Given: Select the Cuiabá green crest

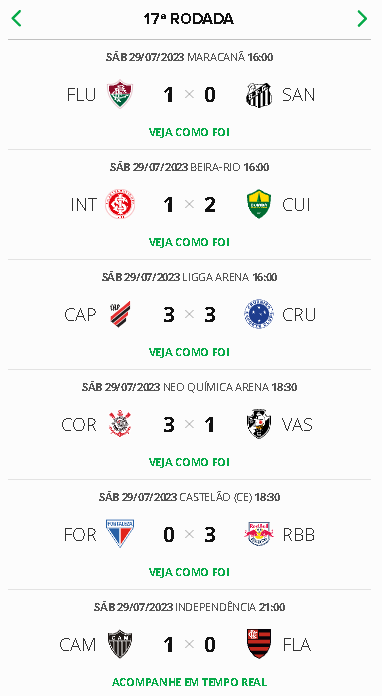Looking at the screenshot, I should (259, 204).
